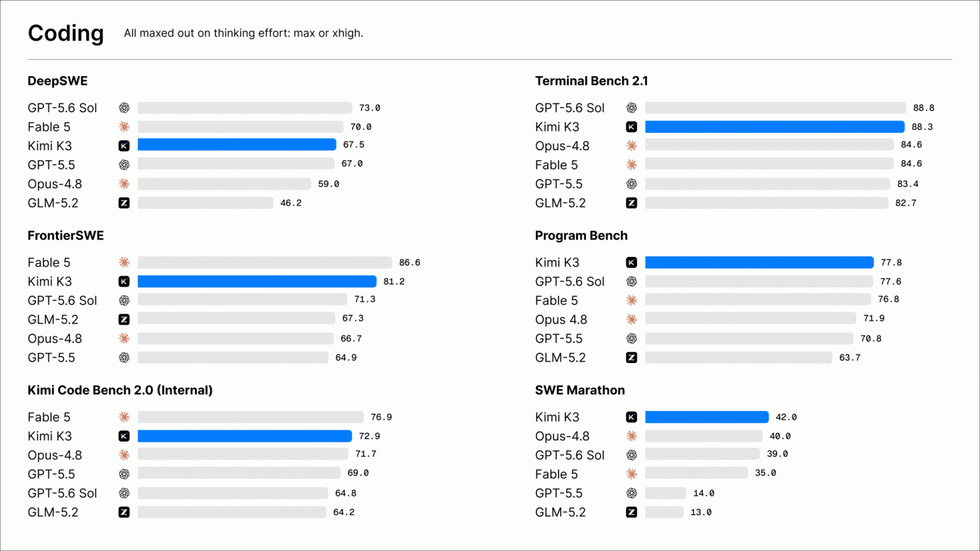Click the Kimi Code Bench 2.0 (Internal) heading

click(x=120, y=390)
